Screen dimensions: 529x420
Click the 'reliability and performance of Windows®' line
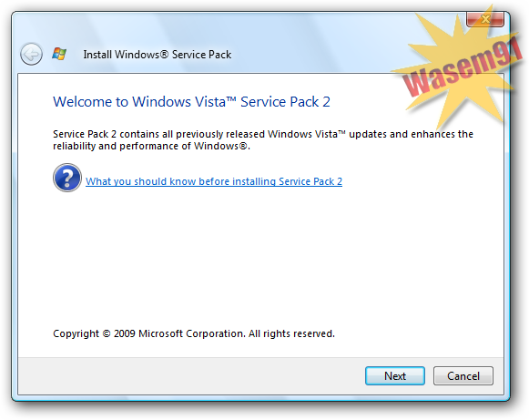[x=151, y=146]
